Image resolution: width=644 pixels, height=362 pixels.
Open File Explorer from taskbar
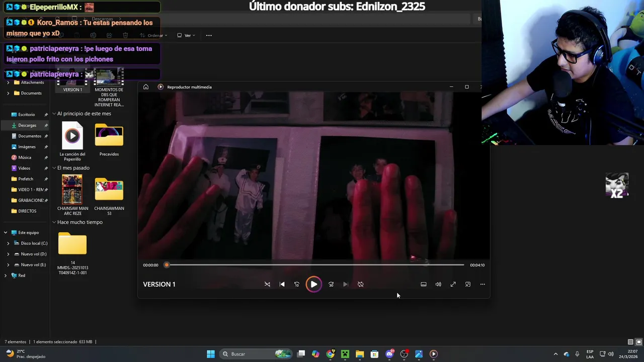coord(360,354)
